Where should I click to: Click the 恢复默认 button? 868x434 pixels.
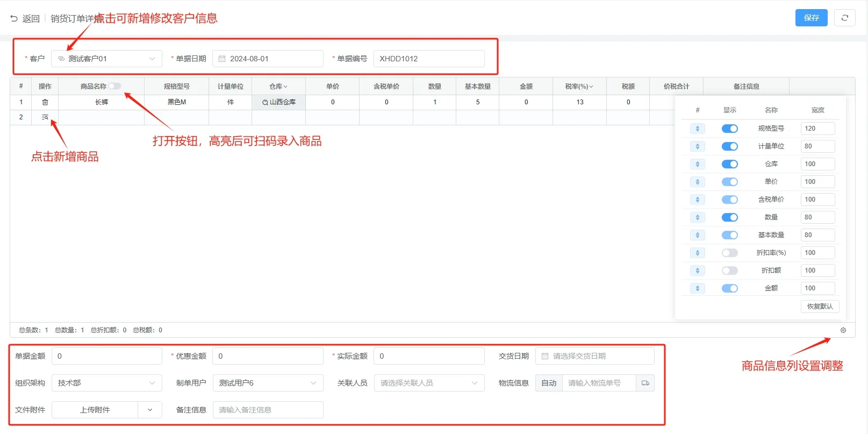pos(820,307)
